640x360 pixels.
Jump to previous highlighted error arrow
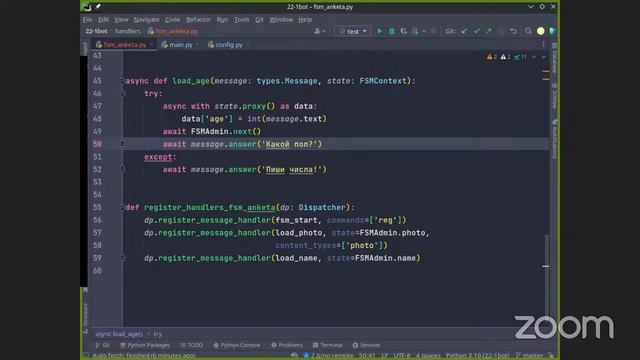point(534,57)
